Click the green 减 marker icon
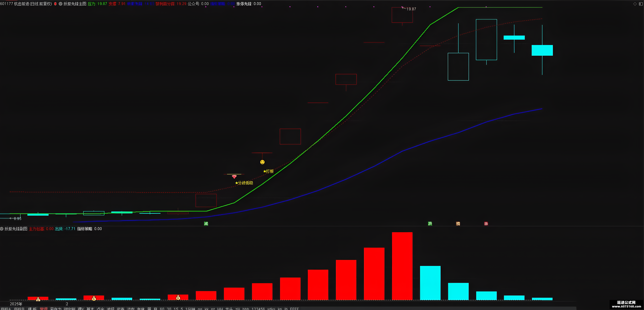Image resolution: width=644 pixels, height=310 pixels. pos(206,224)
